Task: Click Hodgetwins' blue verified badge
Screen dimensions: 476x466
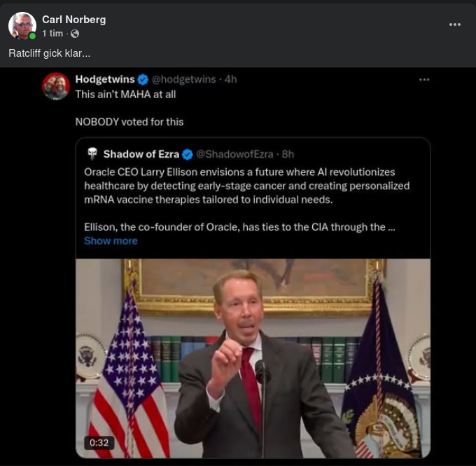Action: [142, 79]
